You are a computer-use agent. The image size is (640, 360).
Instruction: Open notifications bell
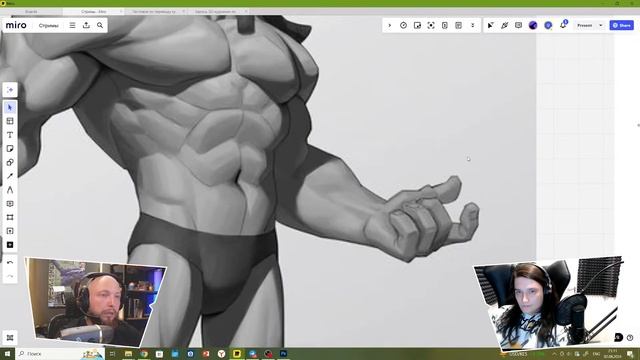[563, 25]
